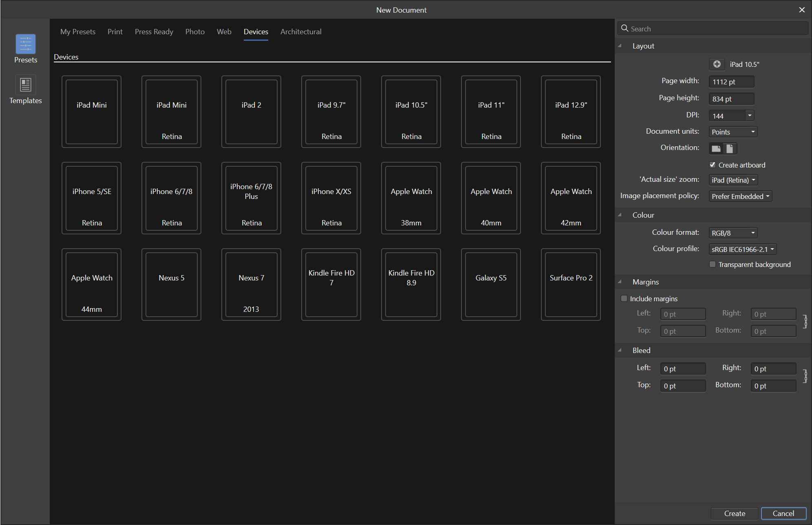
Task: Select the Nexus 7 2013 preset
Action: coord(252,285)
